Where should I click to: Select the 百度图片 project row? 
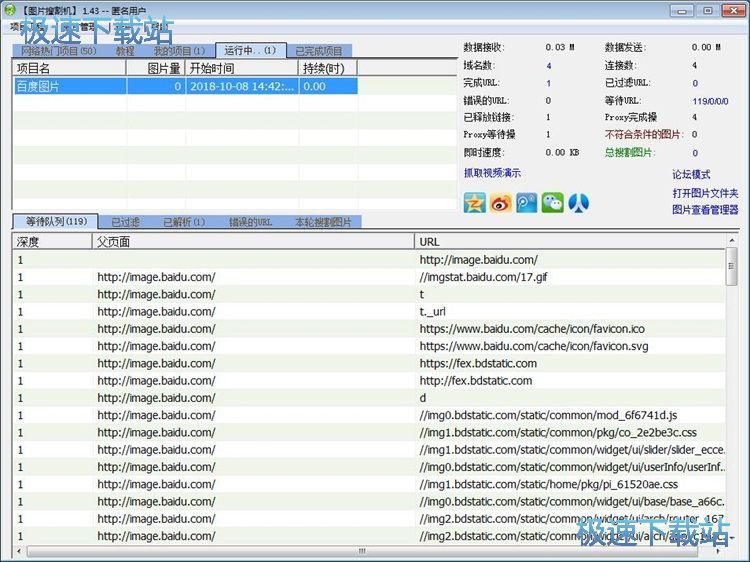pos(186,86)
